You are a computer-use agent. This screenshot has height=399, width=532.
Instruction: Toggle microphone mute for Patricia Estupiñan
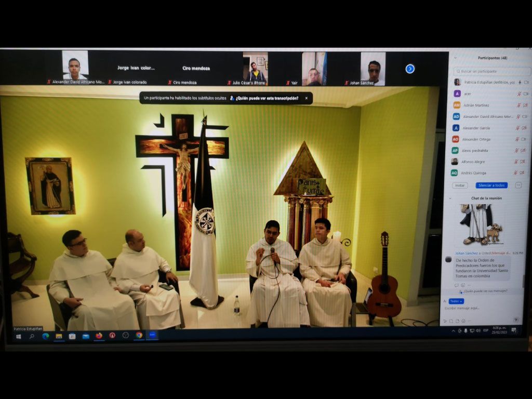point(520,82)
